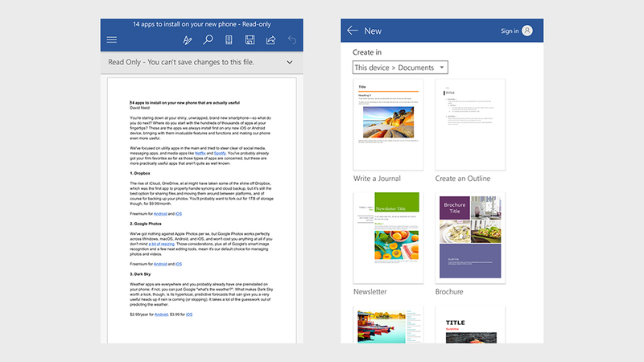The image size is (644, 362).
Task: Click the account avatar icon
Action: point(527,31)
